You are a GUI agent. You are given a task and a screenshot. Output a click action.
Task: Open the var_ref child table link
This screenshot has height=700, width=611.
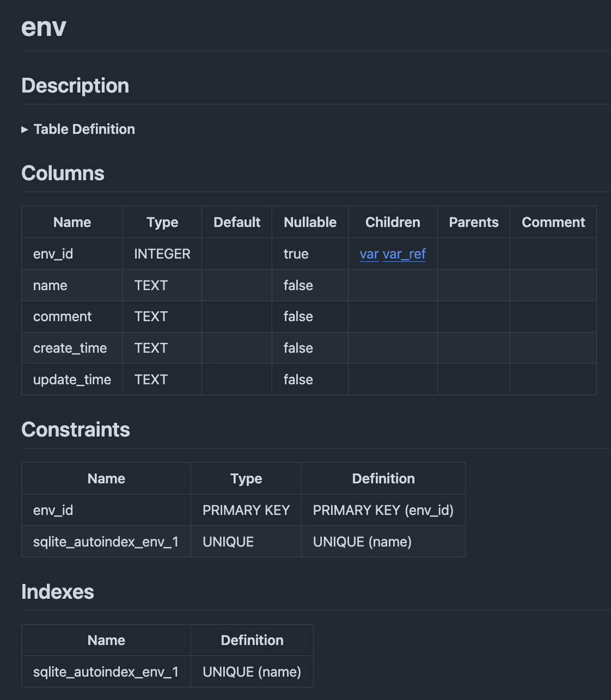click(x=404, y=254)
